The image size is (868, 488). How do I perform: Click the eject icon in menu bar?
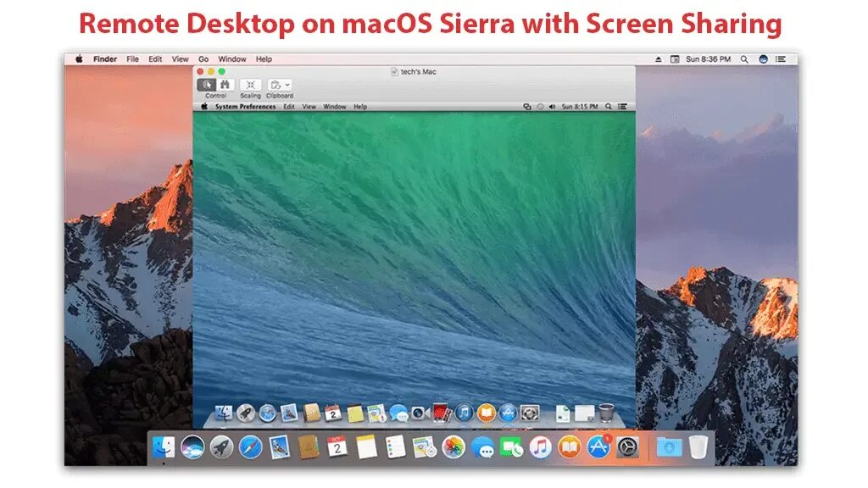658,59
